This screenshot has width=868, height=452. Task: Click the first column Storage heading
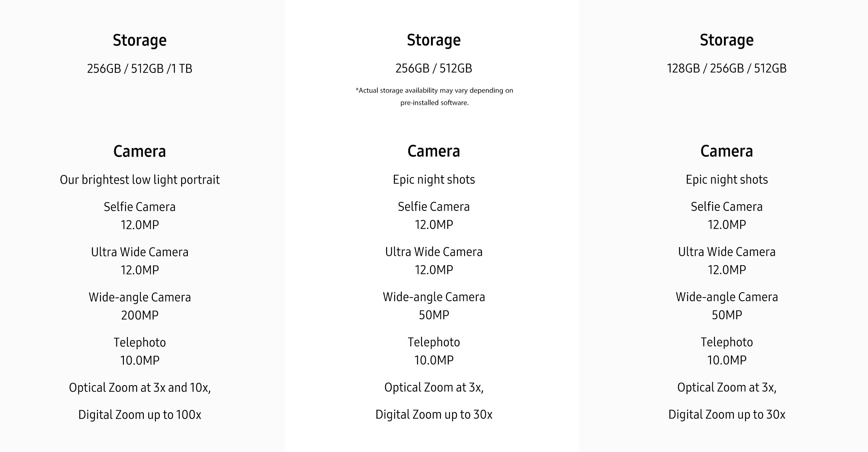[x=140, y=40]
